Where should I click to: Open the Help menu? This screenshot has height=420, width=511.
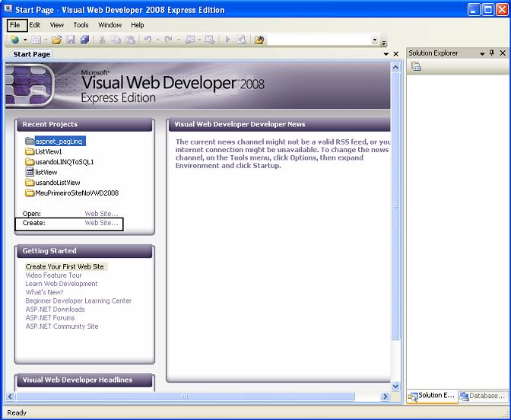click(137, 25)
